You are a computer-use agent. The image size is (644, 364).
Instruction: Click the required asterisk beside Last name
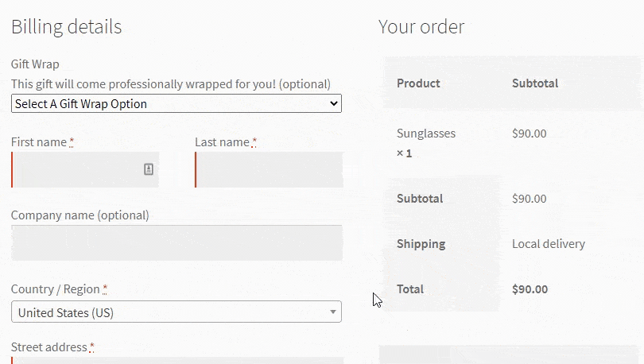click(x=254, y=142)
